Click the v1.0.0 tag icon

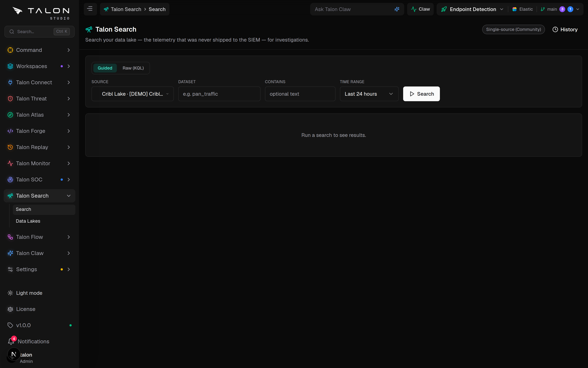pos(10,325)
